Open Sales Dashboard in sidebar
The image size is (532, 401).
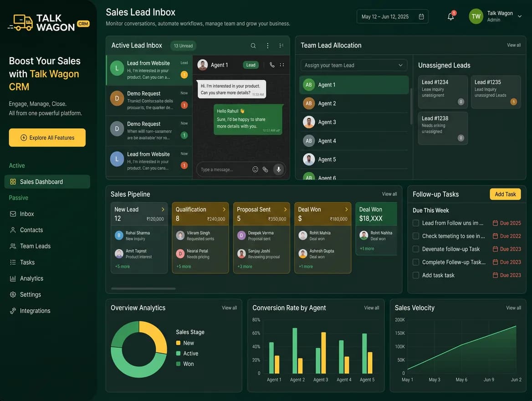pyautogui.click(x=47, y=182)
